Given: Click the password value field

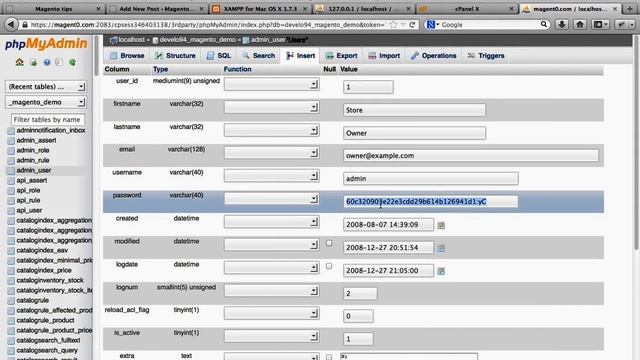Looking at the screenshot, I should [431, 202].
